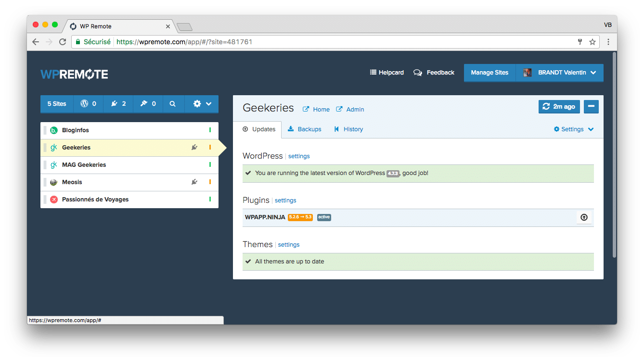Open the Geekeries Home link

(x=316, y=109)
